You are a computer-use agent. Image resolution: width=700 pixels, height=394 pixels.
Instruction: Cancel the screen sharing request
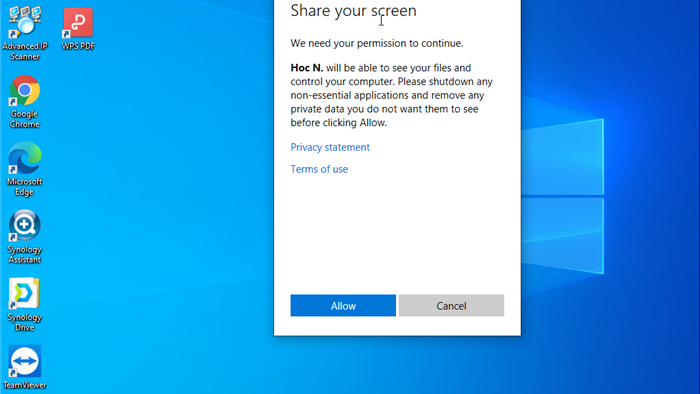coord(451,306)
